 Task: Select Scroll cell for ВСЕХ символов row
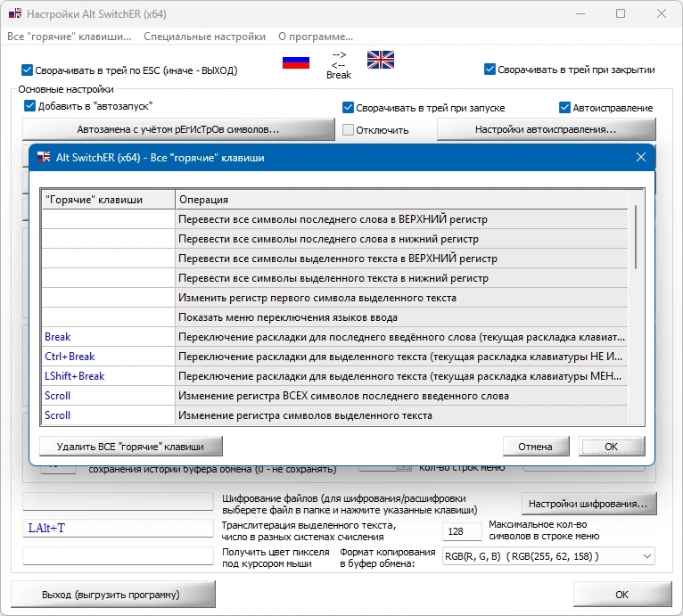tap(109, 396)
